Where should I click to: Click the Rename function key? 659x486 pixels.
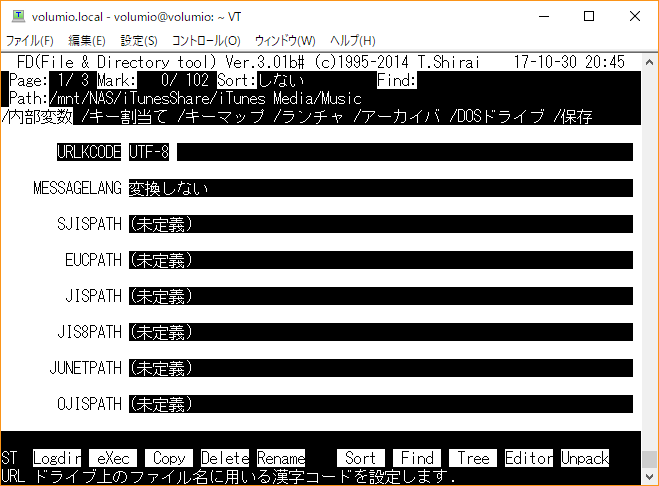coord(281,458)
